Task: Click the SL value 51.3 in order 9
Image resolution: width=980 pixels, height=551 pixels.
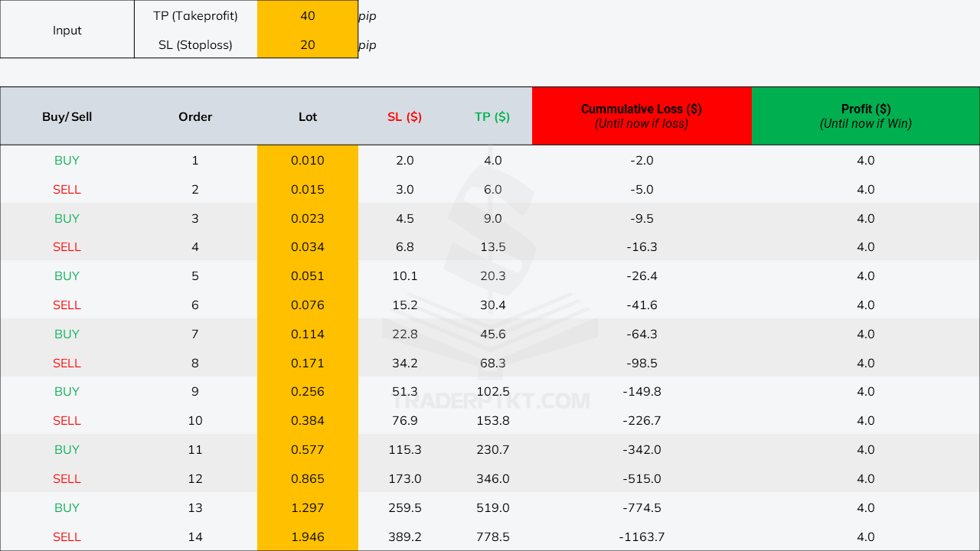Action: click(x=404, y=391)
